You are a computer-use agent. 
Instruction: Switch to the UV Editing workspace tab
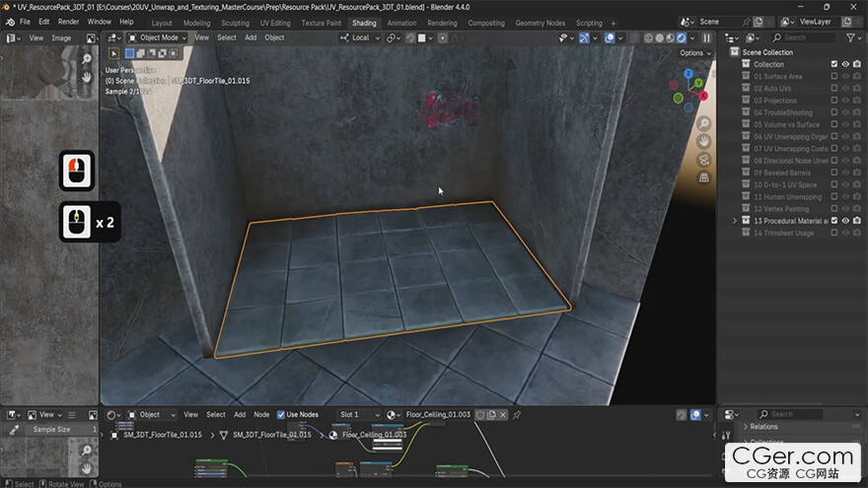click(275, 23)
